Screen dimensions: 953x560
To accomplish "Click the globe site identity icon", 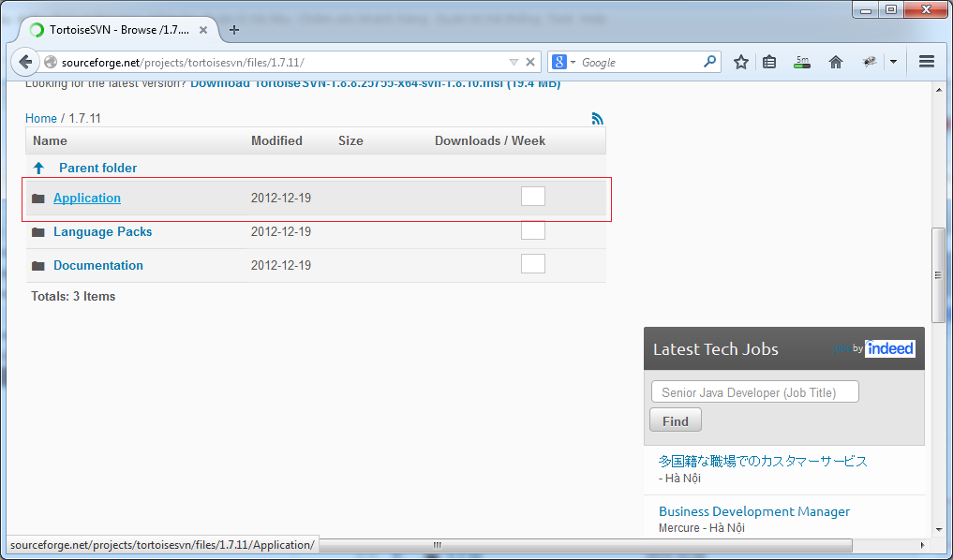I will tap(51, 63).
